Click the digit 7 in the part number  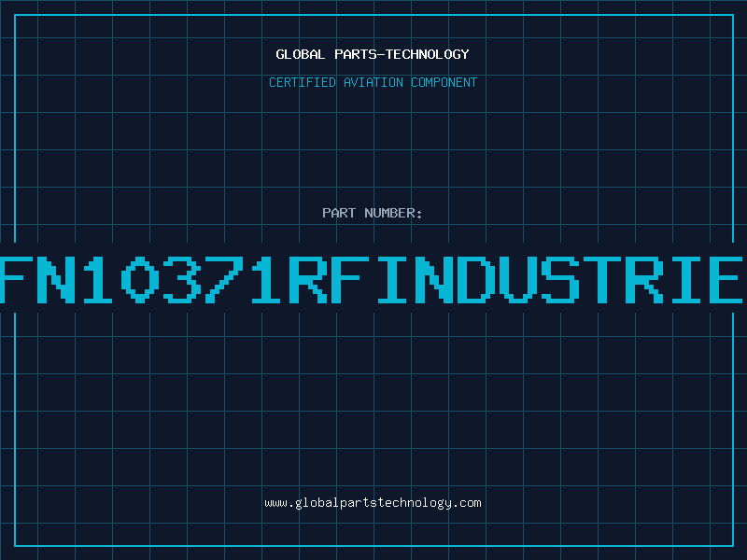(224, 279)
